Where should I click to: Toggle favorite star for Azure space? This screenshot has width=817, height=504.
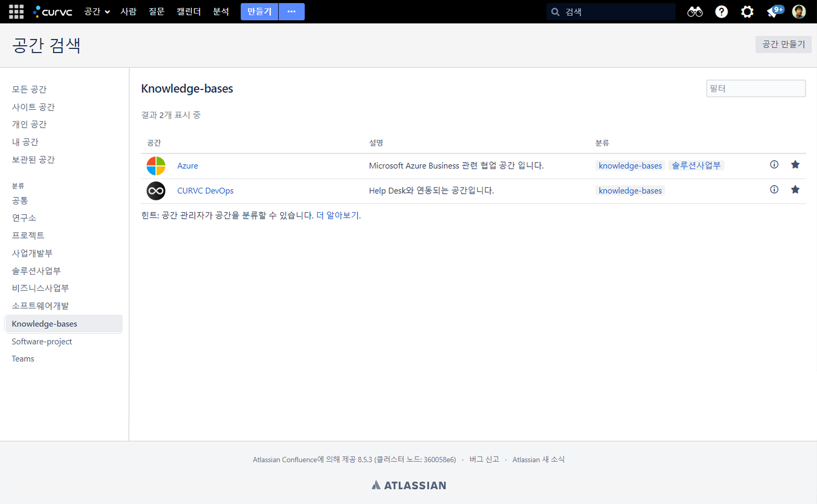click(x=795, y=164)
